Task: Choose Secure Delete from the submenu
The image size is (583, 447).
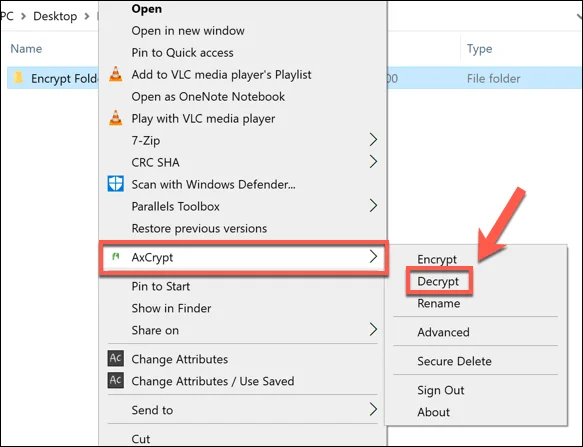Action: pos(454,361)
